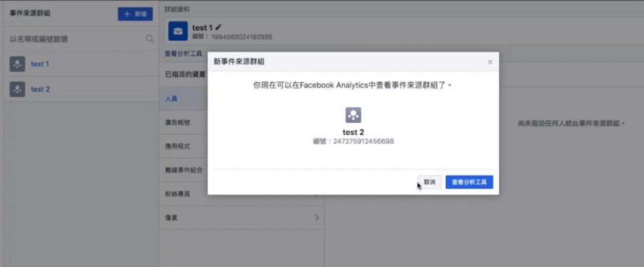644x267 pixels.
Task: Click the test 2 group icon in dialog
Action: click(353, 115)
